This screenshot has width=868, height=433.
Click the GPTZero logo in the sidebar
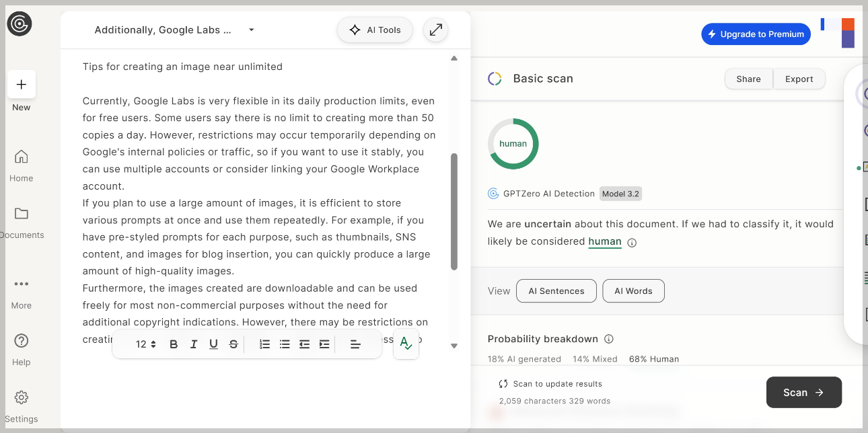pos(20,24)
